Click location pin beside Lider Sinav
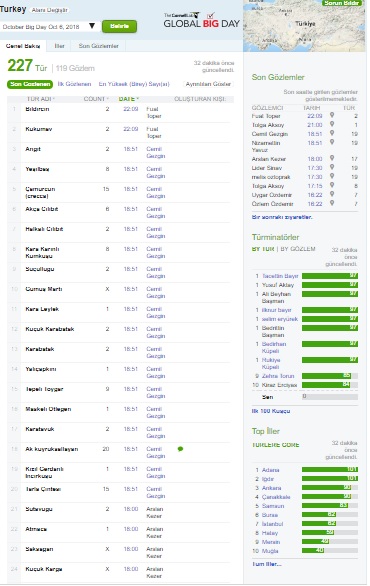 click(332, 167)
